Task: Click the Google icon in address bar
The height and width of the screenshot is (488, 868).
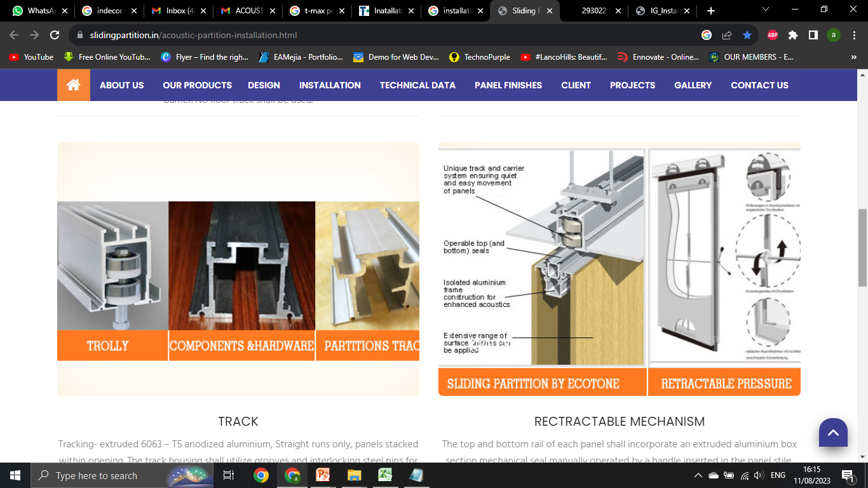Action: coord(707,35)
